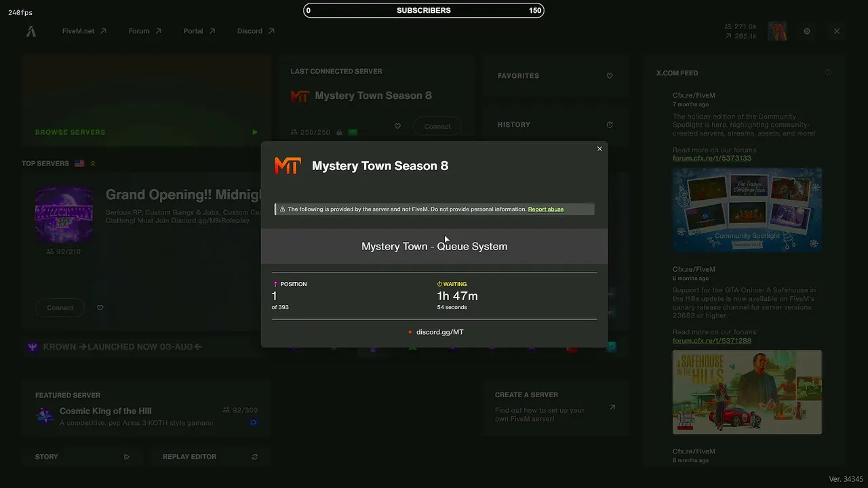Open the Replay Editor
Viewport: 868px width, 488px height.
point(210,457)
